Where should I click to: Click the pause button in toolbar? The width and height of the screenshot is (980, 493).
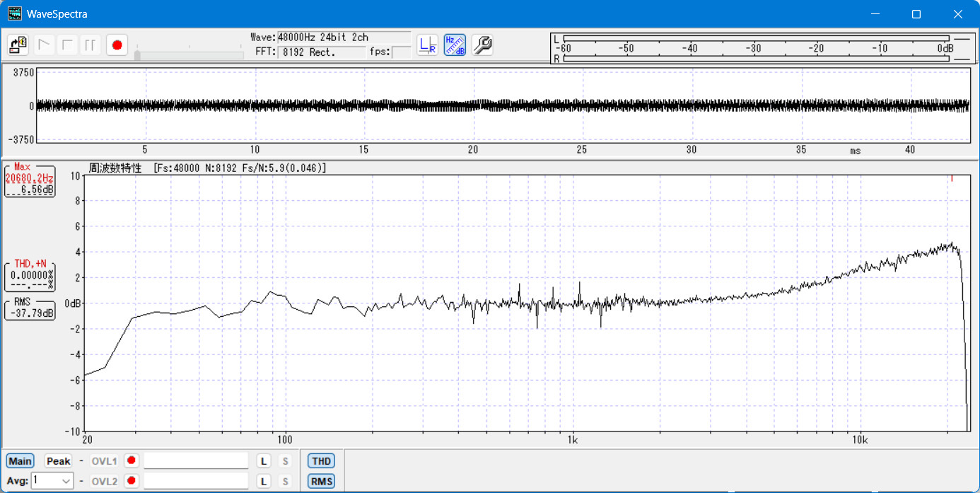[x=91, y=45]
